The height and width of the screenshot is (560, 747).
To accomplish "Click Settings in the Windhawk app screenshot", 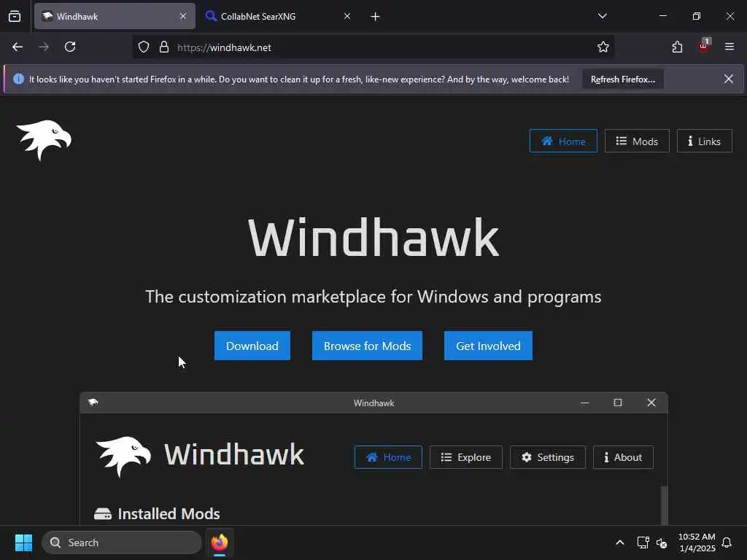I will (x=547, y=457).
